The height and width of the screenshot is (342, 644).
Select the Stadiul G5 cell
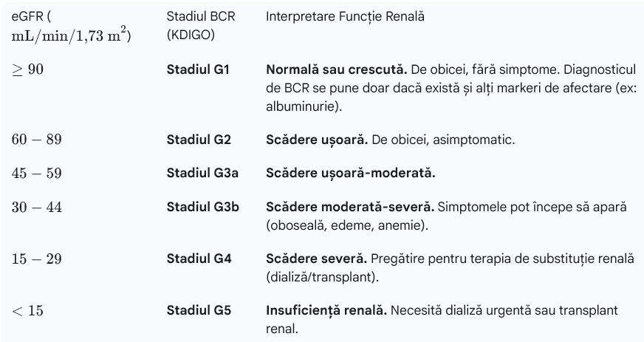[199, 310]
